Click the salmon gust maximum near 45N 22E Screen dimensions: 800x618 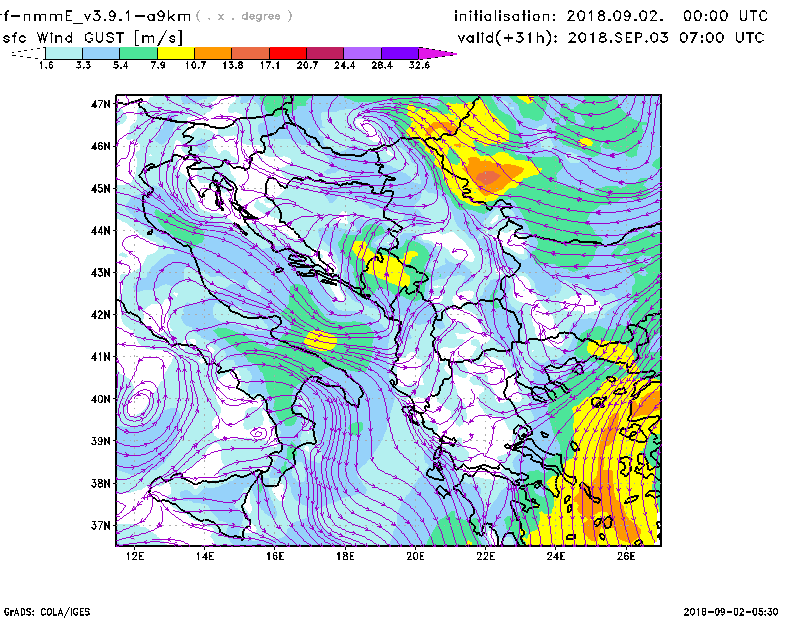tap(488, 178)
